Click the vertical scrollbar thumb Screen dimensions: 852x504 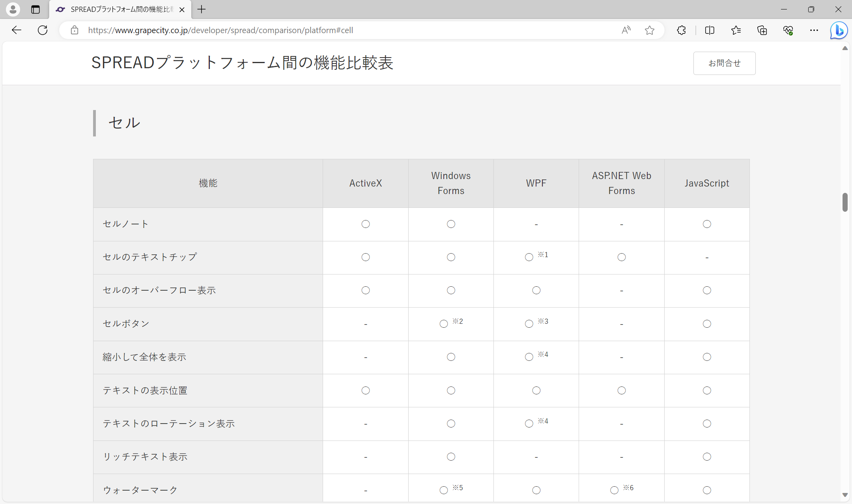(845, 202)
